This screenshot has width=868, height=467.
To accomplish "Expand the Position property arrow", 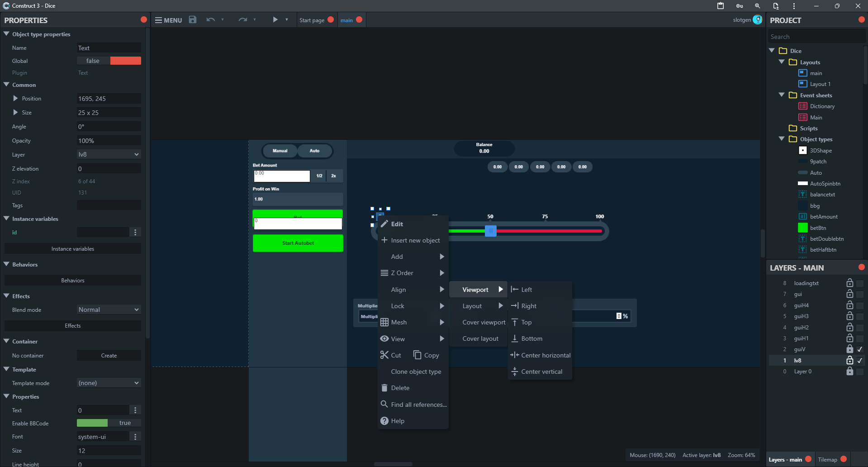I will [x=15, y=98].
